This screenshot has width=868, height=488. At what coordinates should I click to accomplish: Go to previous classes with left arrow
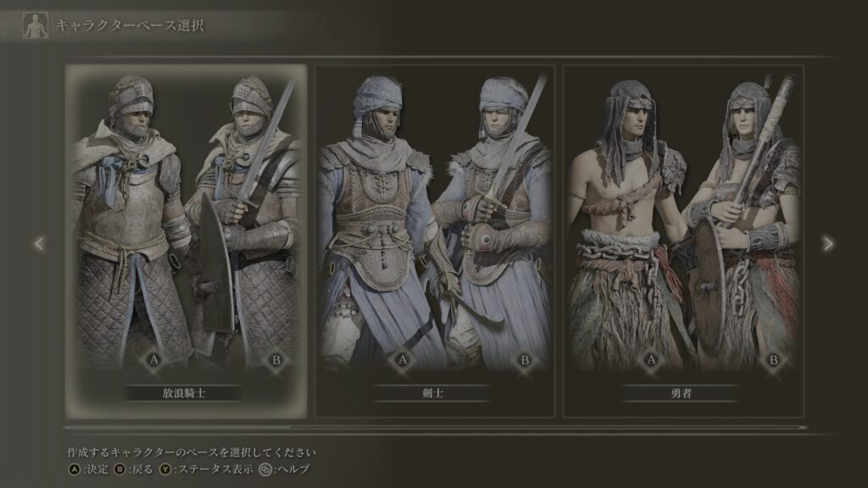[39, 243]
